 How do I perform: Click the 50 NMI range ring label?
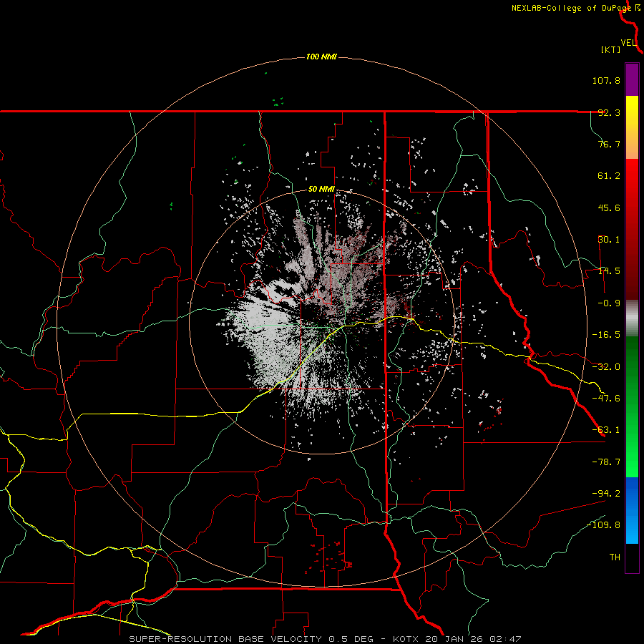tap(321, 189)
